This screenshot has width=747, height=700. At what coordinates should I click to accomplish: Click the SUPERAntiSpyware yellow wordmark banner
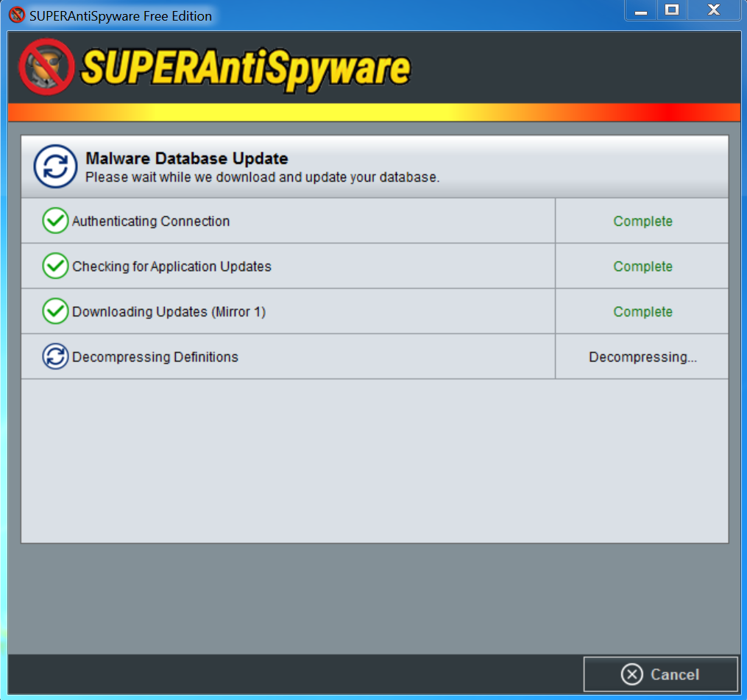click(246, 68)
